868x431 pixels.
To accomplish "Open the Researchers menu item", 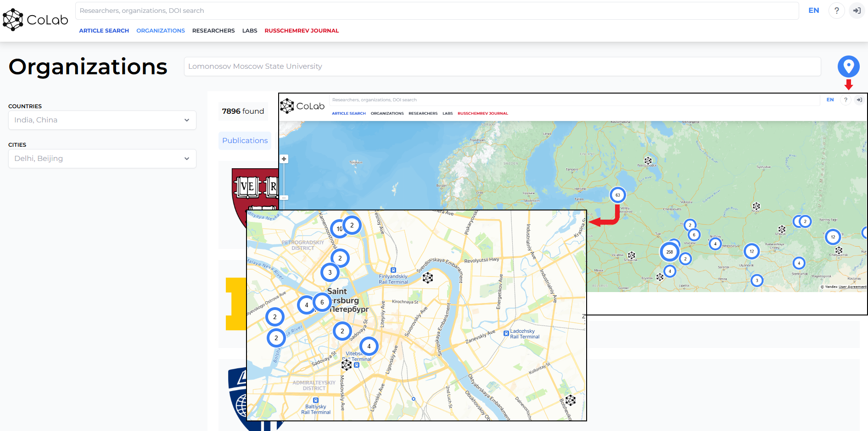I will click(213, 31).
